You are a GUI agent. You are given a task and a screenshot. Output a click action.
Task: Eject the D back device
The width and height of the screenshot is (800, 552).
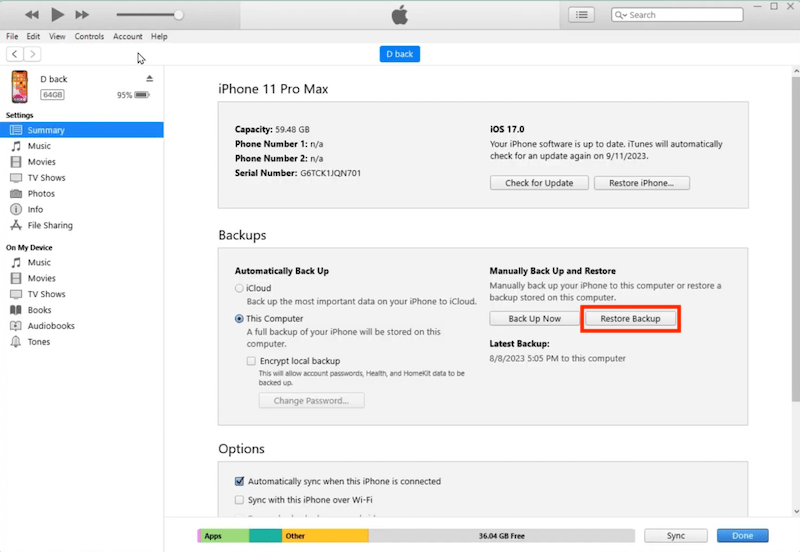click(x=149, y=79)
